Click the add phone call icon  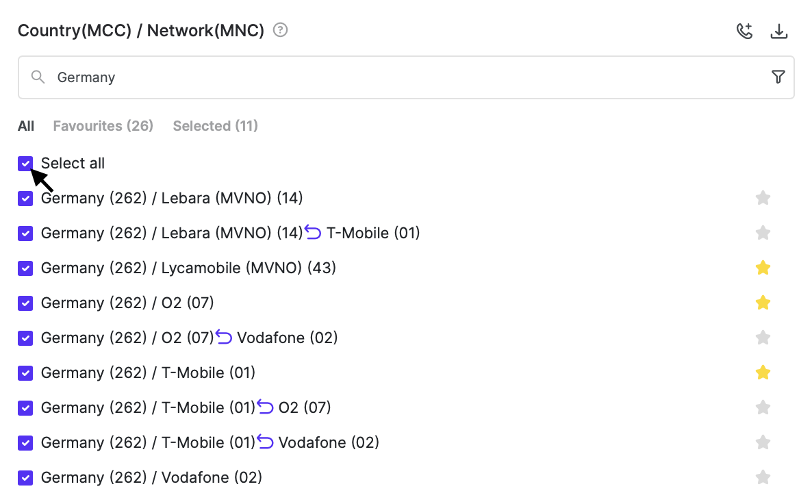click(744, 32)
